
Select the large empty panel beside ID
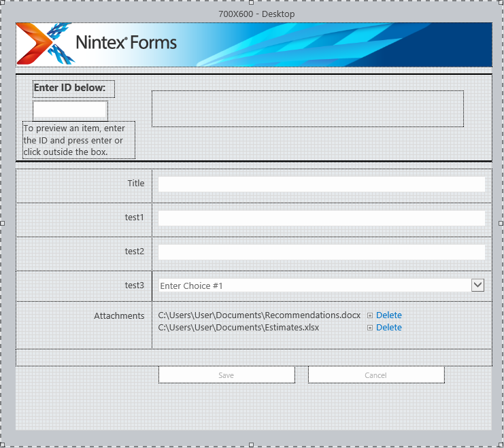[307, 109]
